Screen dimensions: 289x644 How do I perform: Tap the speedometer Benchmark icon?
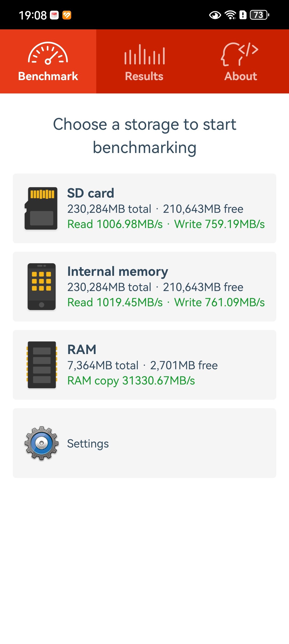point(48,53)
